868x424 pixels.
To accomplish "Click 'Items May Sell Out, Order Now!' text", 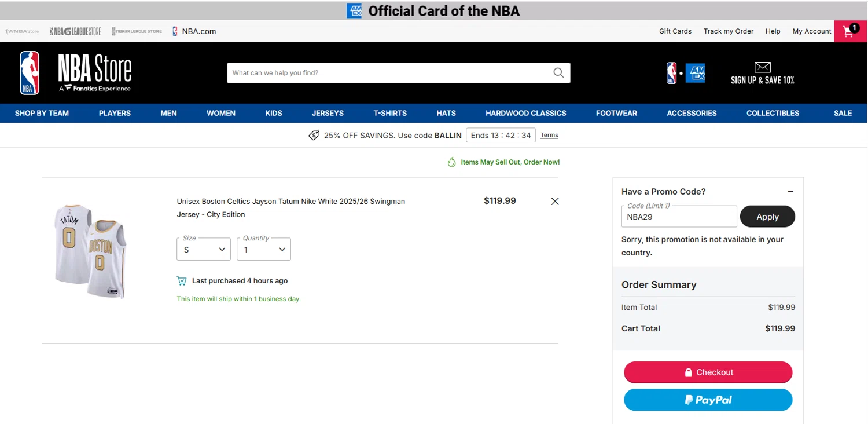I will [x=510, y=162].
